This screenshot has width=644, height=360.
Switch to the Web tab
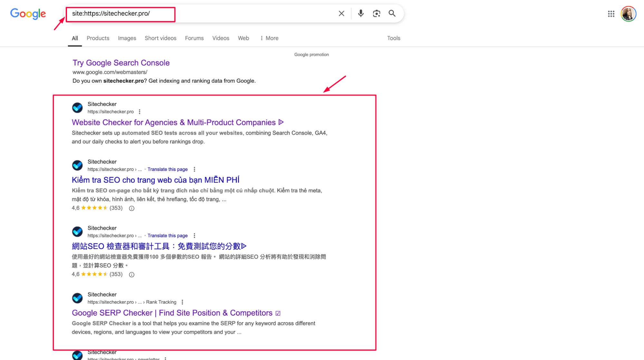243,38
